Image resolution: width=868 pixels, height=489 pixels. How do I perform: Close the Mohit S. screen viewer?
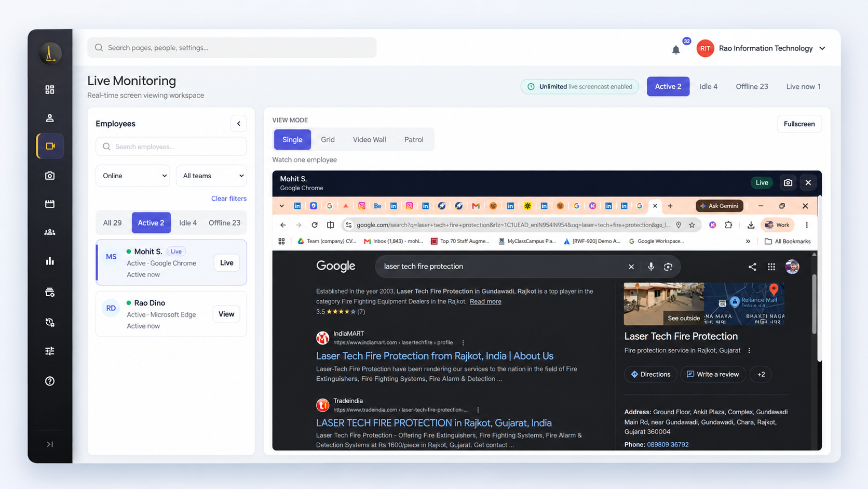pyautogui.click(x=808, y=182)
